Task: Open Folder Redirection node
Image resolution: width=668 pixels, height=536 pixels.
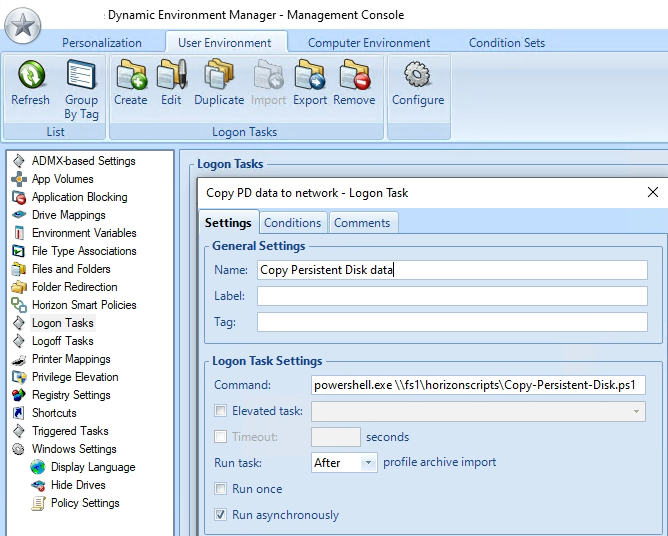Action: (75, 287)
